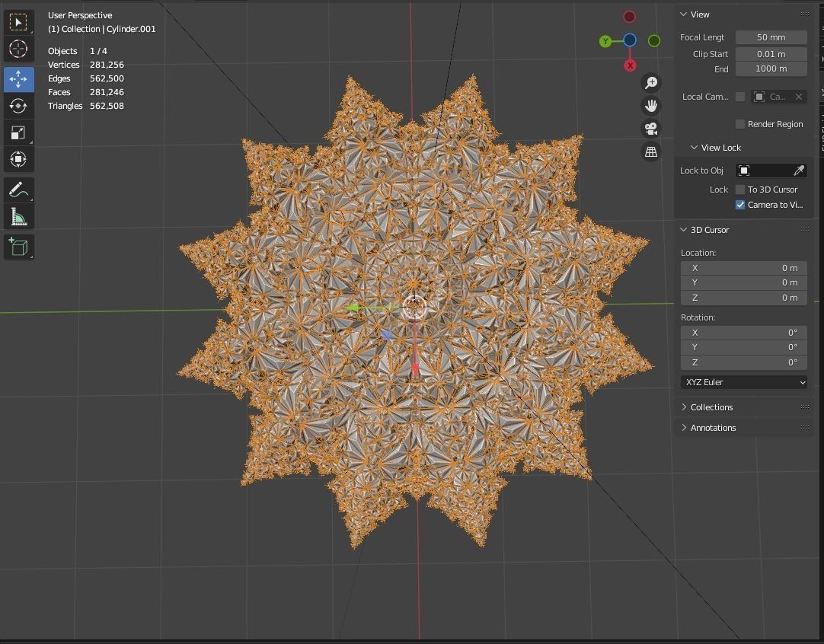Click the cursor Location Y field
The image size is (824, 644).
743,282
